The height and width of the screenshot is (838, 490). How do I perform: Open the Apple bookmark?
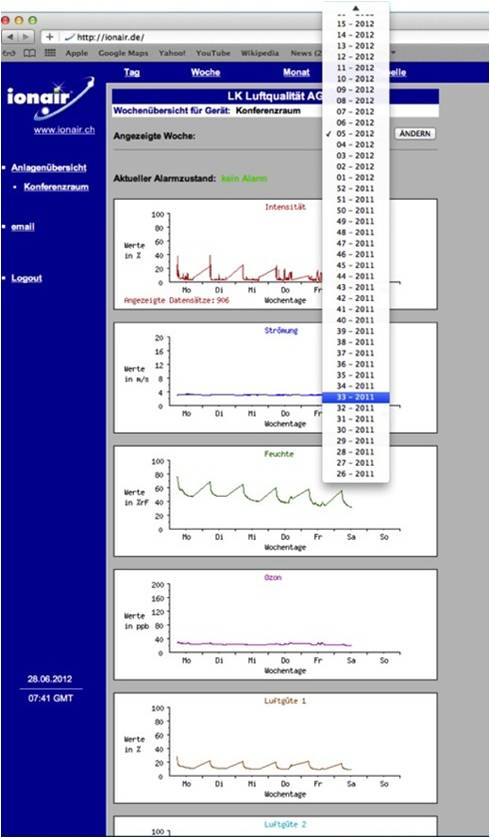[77, 53]
